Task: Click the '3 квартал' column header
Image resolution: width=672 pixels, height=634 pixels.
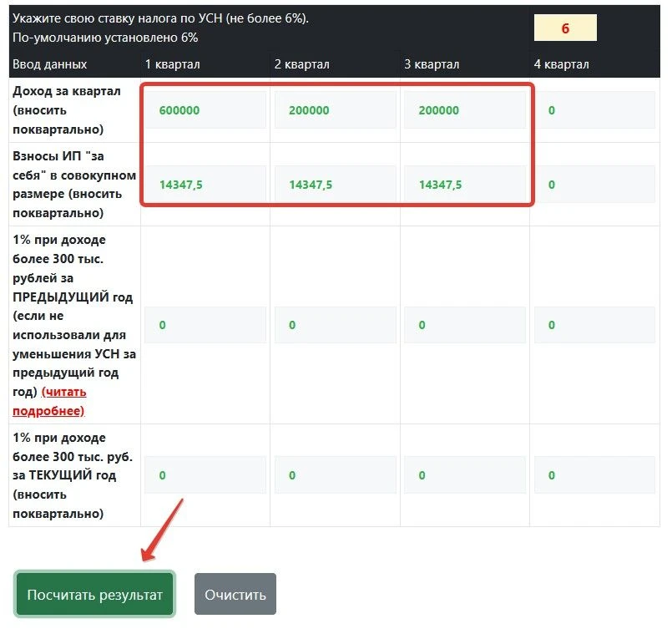Action: (x=432, y=64)
